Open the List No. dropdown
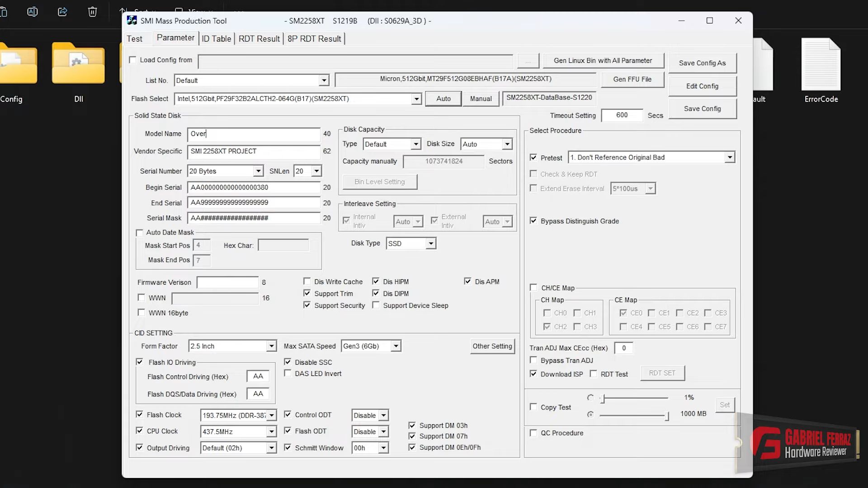The image size is (868, 488). click(324, 80)
